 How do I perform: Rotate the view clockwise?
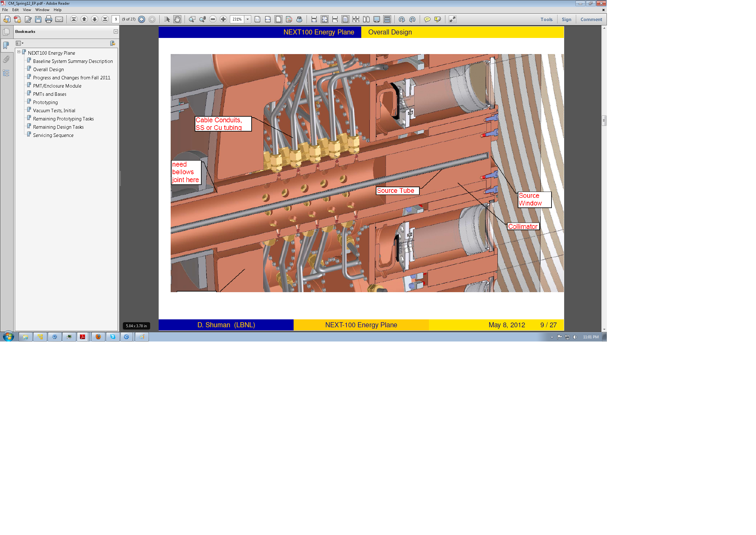click(402, 19)
